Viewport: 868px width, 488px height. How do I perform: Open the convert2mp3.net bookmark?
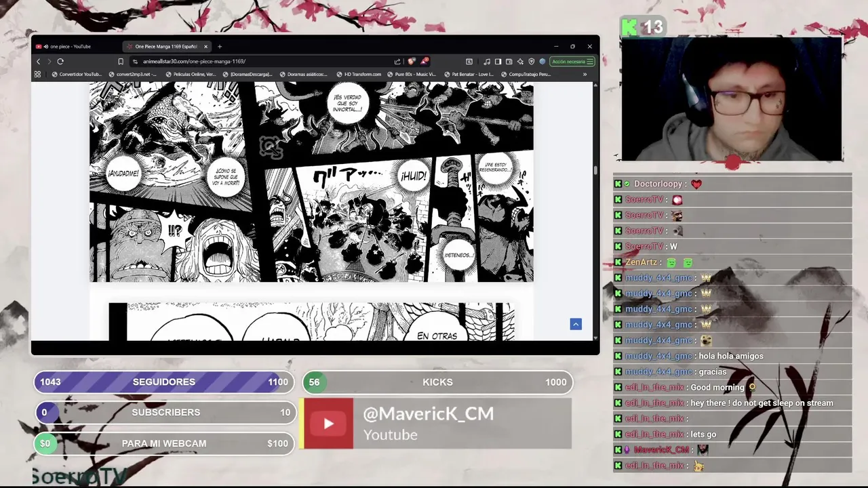click(132, 74)
